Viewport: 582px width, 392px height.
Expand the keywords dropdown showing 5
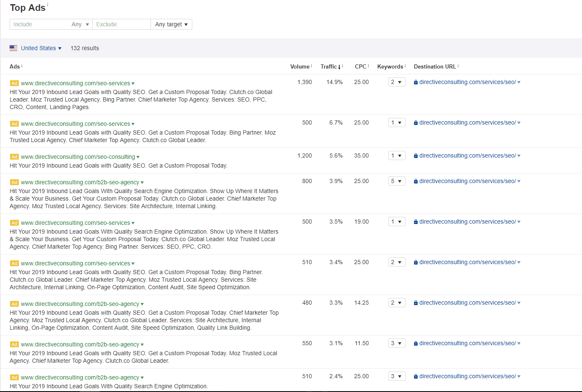tap(396, 181)
